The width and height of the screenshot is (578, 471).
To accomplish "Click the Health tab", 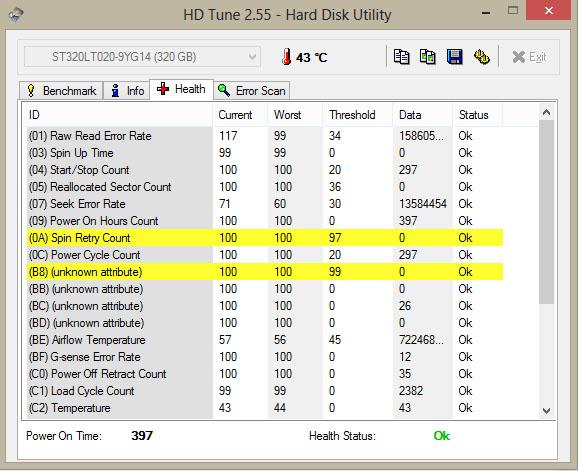I will [x=181, y=89].
